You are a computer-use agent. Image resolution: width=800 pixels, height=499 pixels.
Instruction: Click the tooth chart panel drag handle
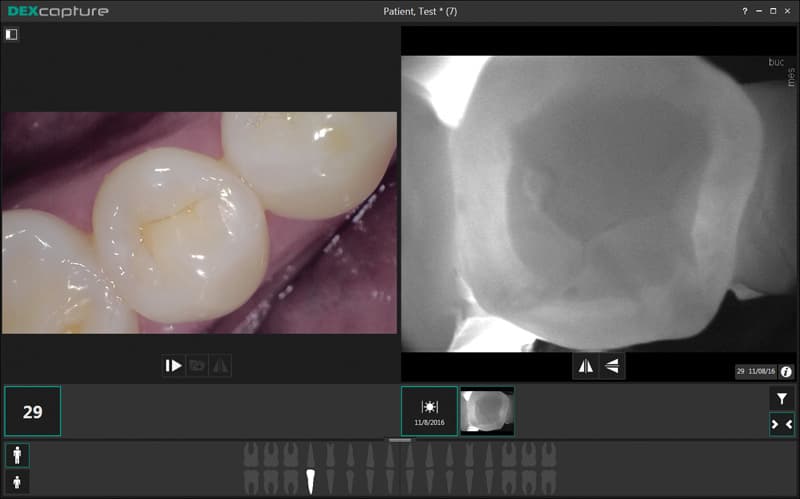[x=400, y=440]
